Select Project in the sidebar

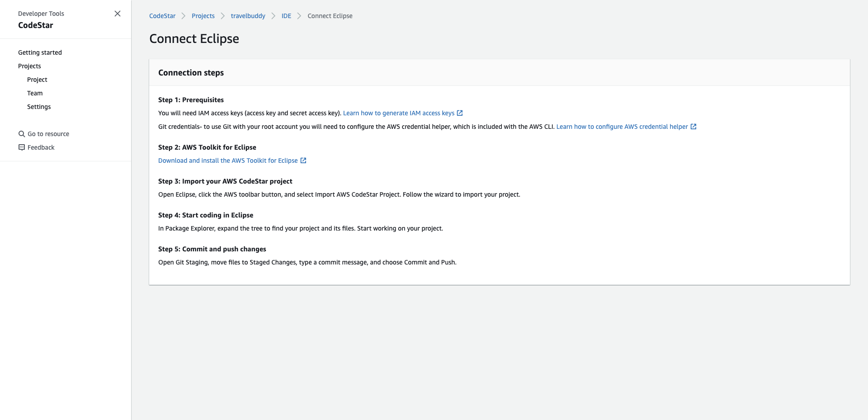click(x=37, y=80)
